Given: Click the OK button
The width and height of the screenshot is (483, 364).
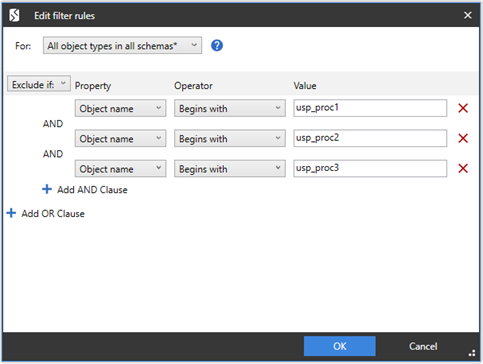Looking at the screenshot, I should pos(340,346).
